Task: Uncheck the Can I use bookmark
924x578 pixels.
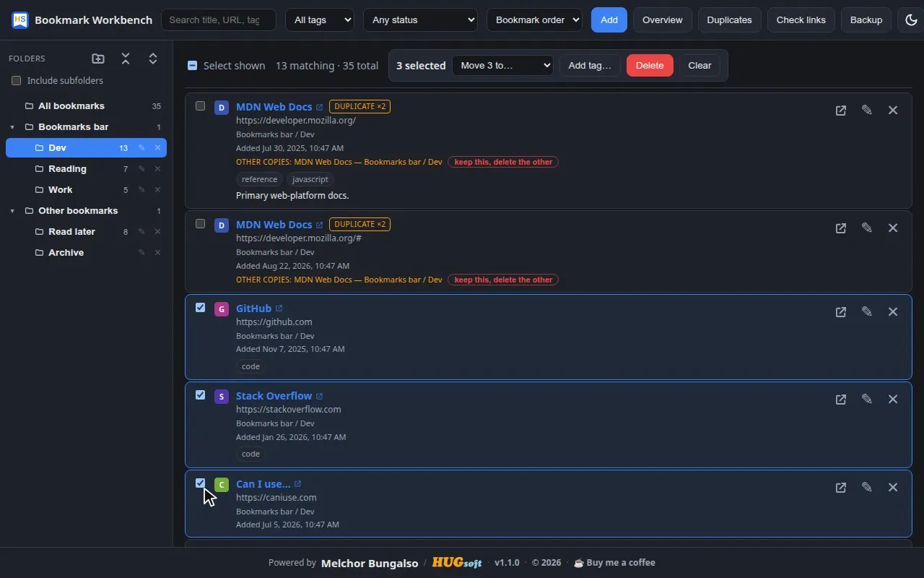Action: 201,483
